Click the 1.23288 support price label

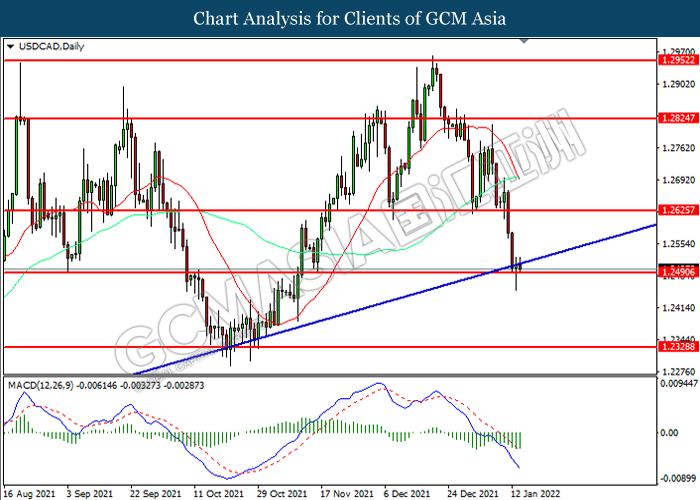[x=678, y=346]
